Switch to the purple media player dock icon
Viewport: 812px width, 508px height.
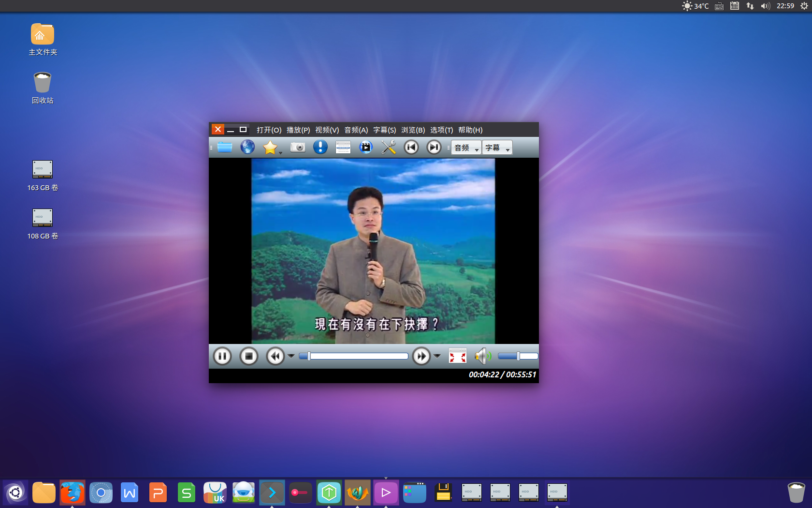[386, 493]
